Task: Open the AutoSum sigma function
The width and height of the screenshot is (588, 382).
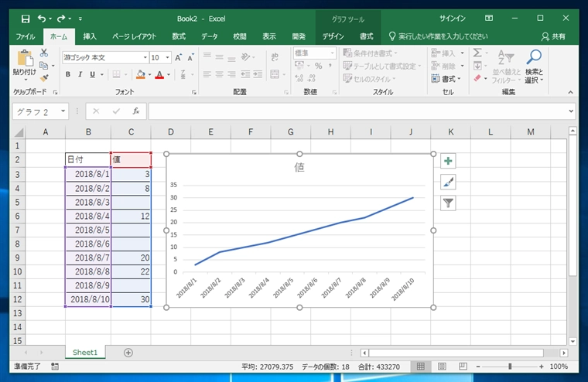Action: click(477, 53)
